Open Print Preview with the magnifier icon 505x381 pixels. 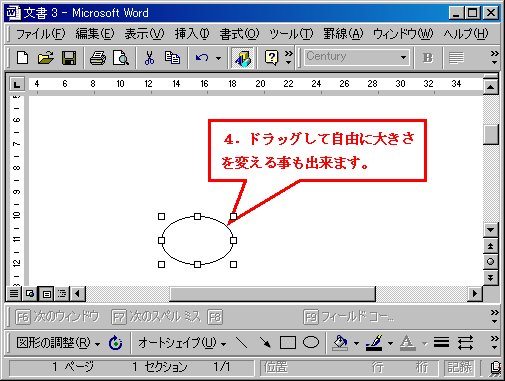click(121, 58)
